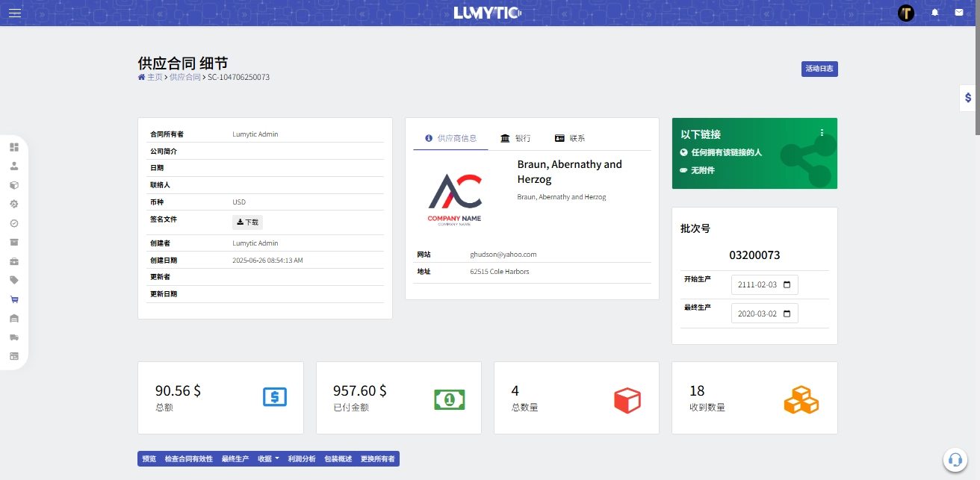Download the signed file via 下载
Viewport: 980px width, 480px height.
click(x=247, y=222)
